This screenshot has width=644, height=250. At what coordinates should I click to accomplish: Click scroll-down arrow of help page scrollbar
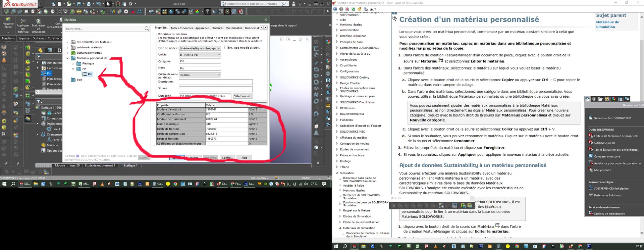pos(642,233)
